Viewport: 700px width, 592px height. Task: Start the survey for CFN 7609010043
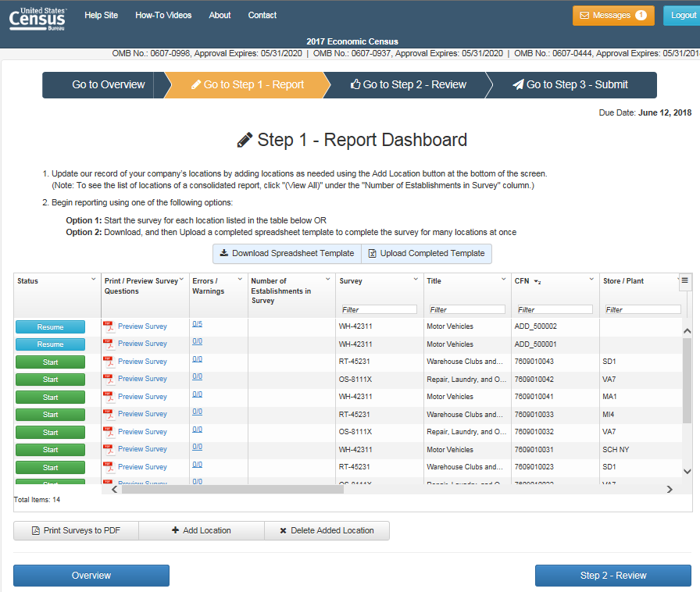coord(51,362)
